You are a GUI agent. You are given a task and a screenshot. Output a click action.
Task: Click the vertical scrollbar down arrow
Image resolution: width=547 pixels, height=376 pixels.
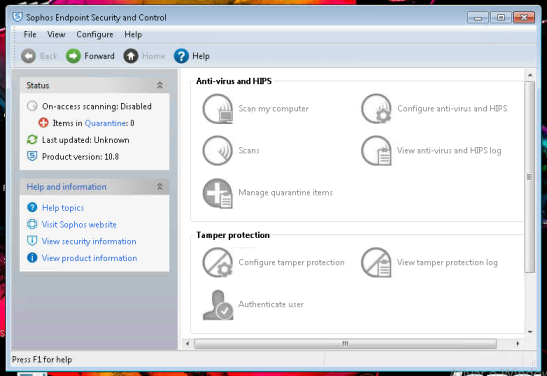530,332
